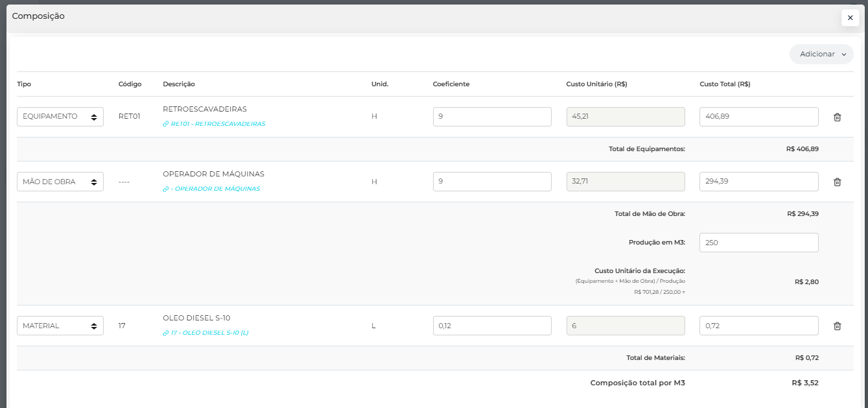Remove OLEO DIESEL S-10 row via trash icon
Image resolution: width=868 pixels, height=408 pixels.
tap(837, 326)
